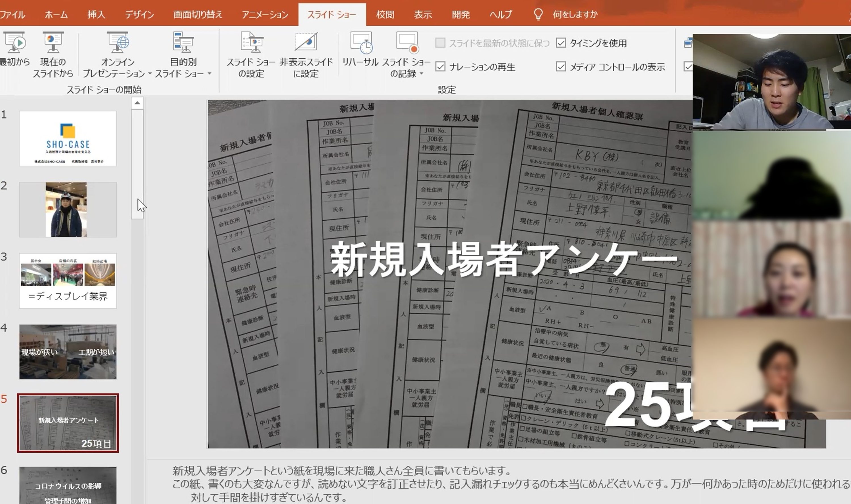Expand スライド ショーの記録 dropdown arrow
This screenshot has height=504, width=851.
(x=422, y=73)
